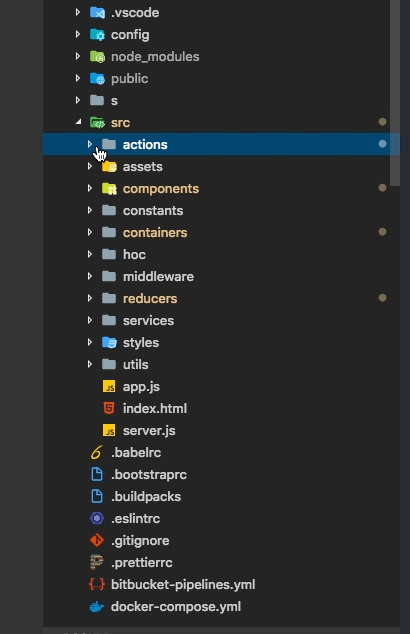
Task: Expand the public folder arrow
Action: tap(78, 78)
